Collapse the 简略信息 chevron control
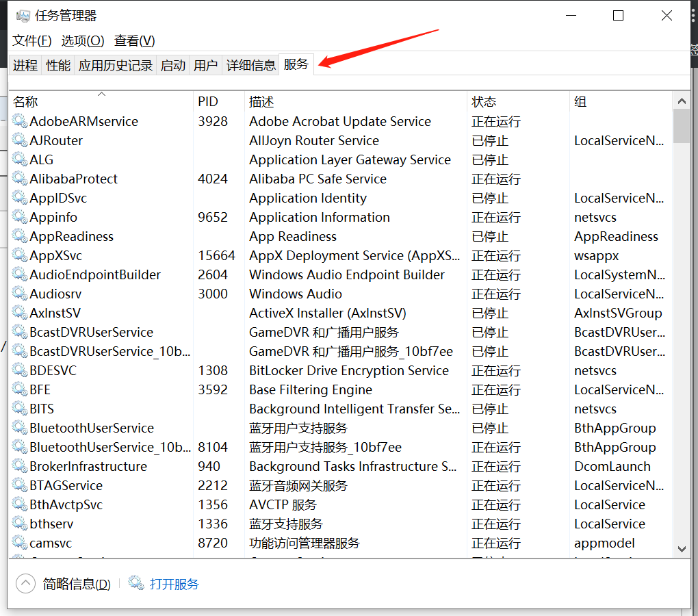698x616 pixels. pos(25,583)
